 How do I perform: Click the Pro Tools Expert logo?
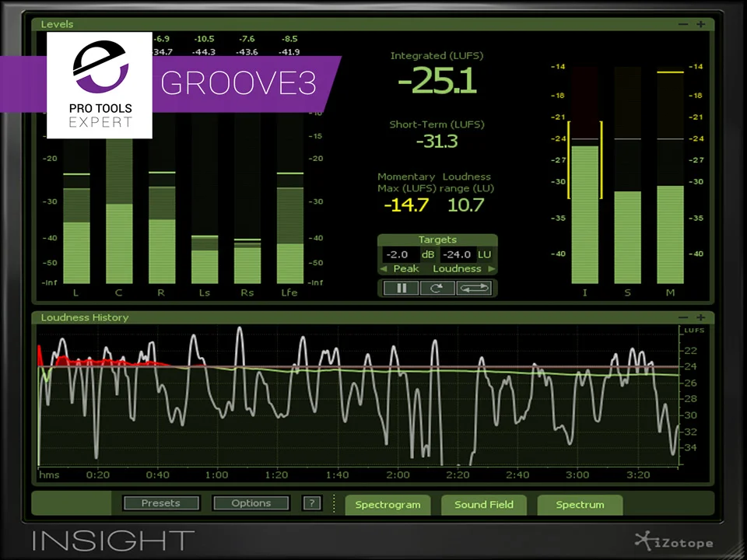point(100,86)
